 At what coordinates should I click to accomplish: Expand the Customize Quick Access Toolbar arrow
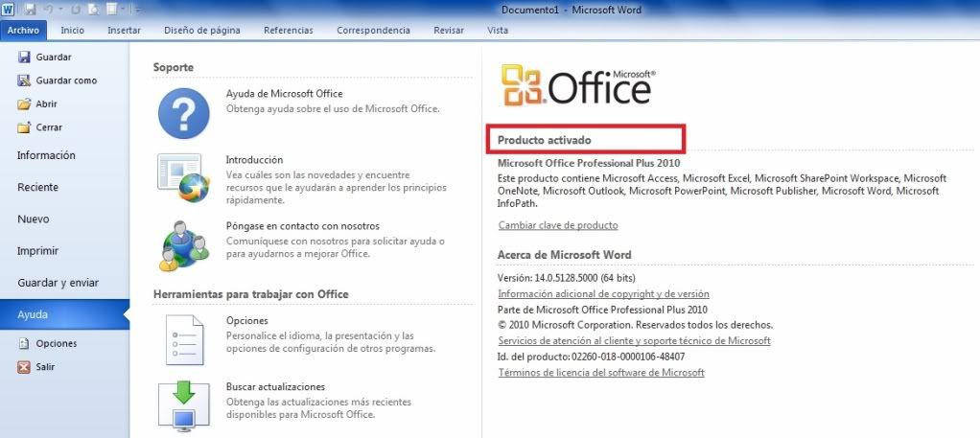(137, 10)
